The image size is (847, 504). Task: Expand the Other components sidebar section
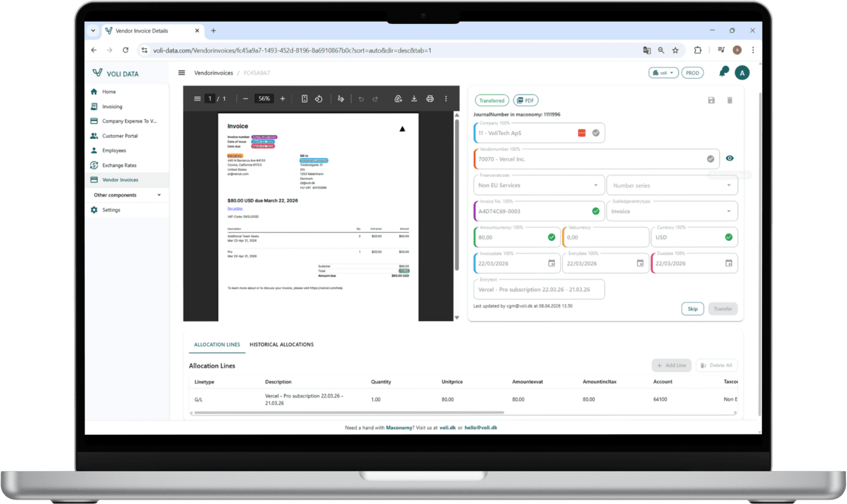127,195
